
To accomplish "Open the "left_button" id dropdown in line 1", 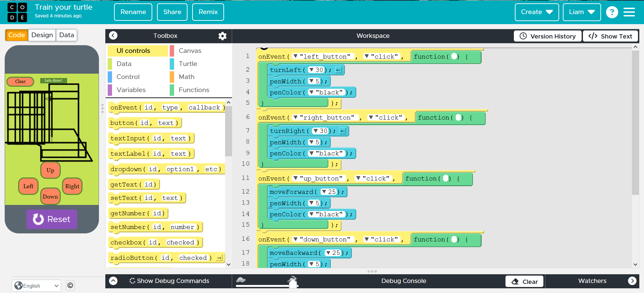I will [296, 56].
